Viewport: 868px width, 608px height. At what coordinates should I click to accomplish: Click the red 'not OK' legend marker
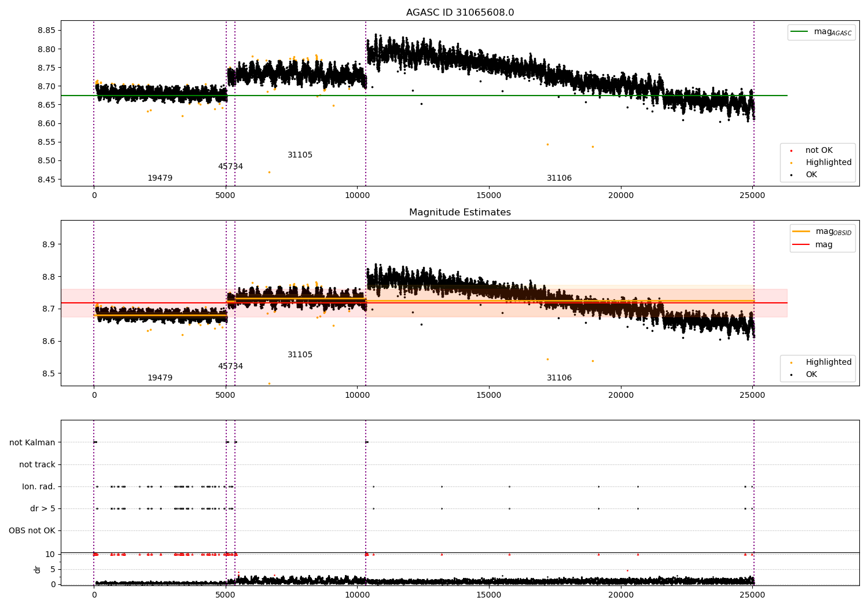[791, 151]
